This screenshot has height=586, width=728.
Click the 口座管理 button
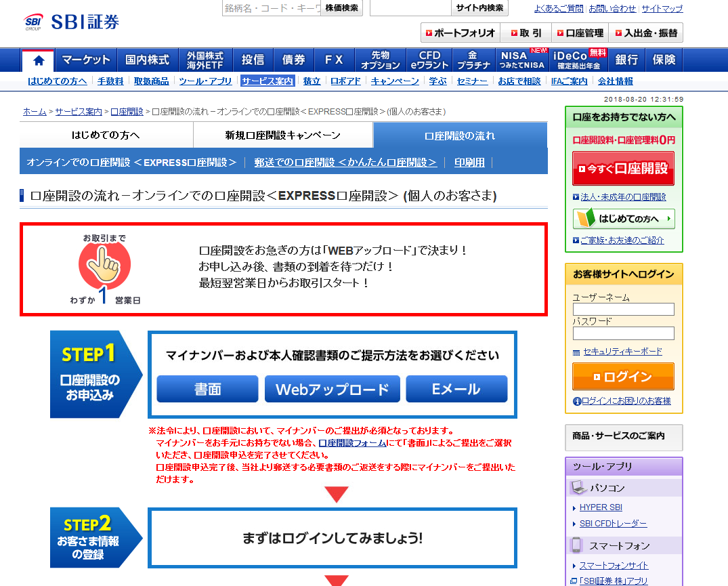pos(580,33)
